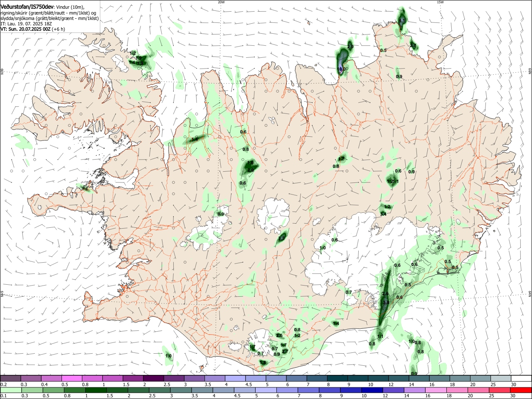Select the white swatch labeled 30 in the top row

coord(521,378)
